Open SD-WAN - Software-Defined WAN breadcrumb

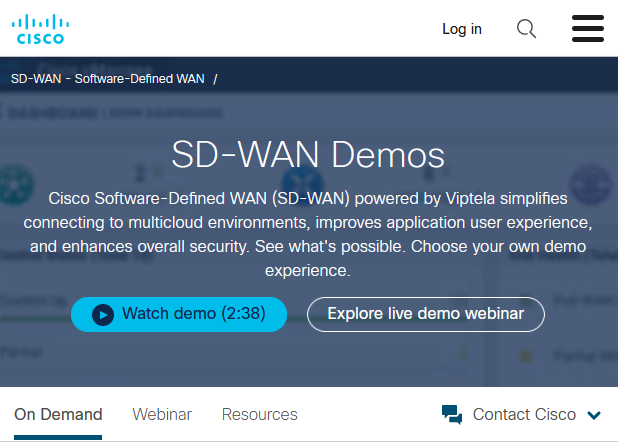pos(108,79)
